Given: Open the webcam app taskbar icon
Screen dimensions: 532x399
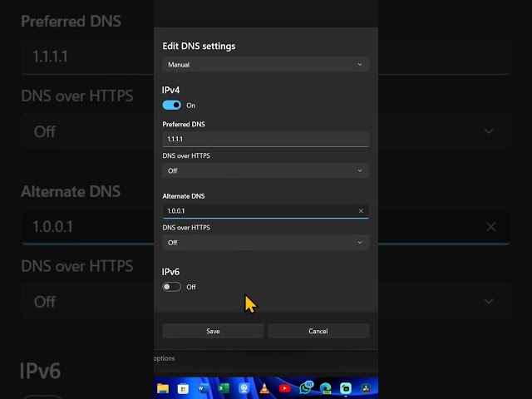Looking at the screenshot, I should click(x=244, y=388).
